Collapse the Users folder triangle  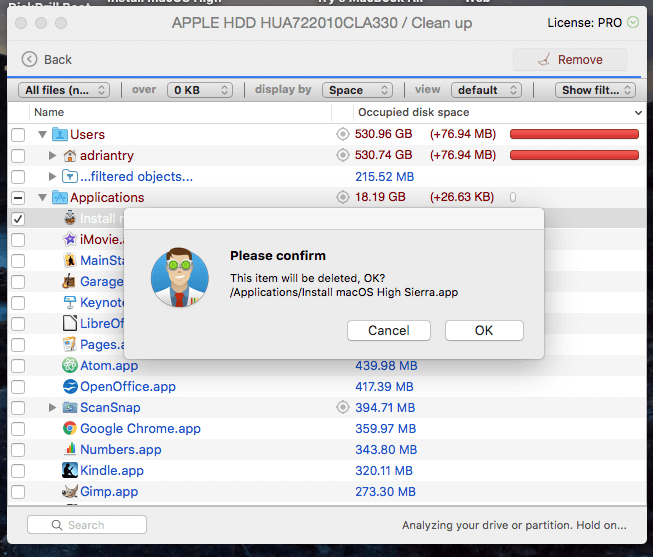tap(42, 135)
